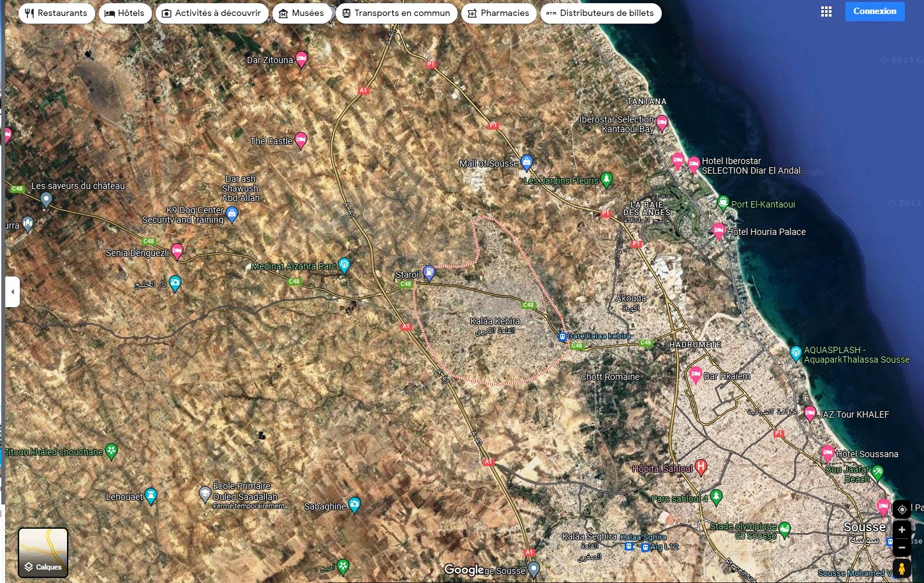Click the Gare kalaa kebira station icon
The width and height of the screenshot is (924, 583).
click(x=562, y=337)
